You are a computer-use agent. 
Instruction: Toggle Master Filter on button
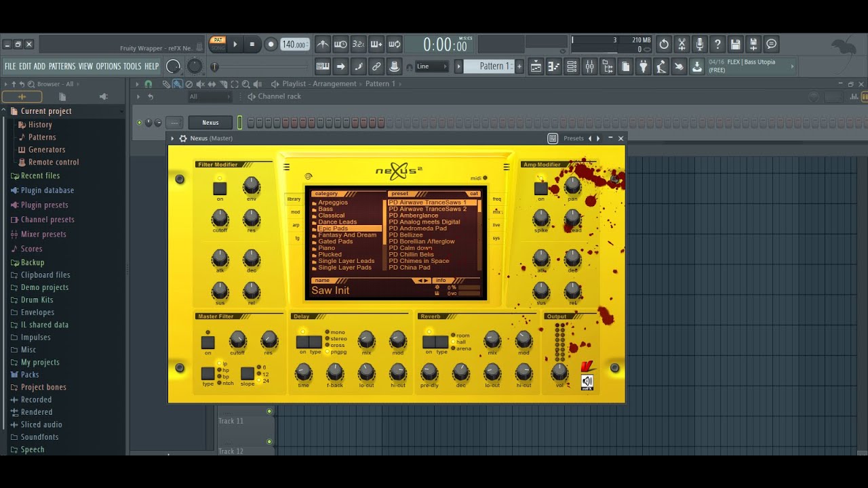click(x=208, y=342)
